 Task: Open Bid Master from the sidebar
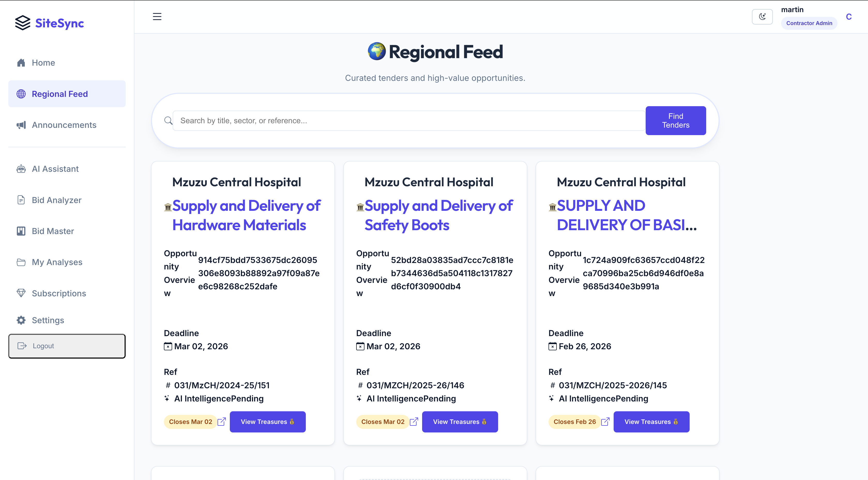pos(52,231)
